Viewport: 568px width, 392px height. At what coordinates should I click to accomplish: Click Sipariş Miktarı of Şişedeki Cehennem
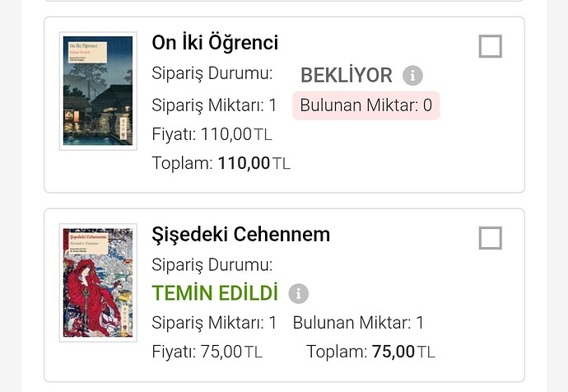click(214, 323)
